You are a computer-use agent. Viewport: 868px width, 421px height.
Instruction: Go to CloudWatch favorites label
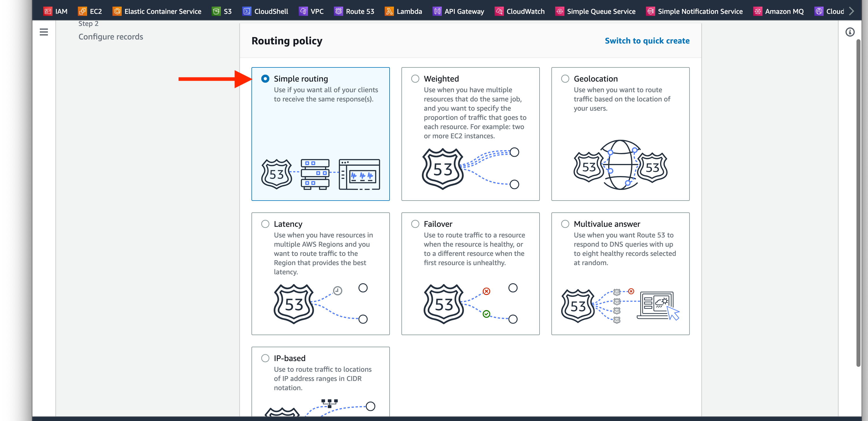click(x=525, y=12)
